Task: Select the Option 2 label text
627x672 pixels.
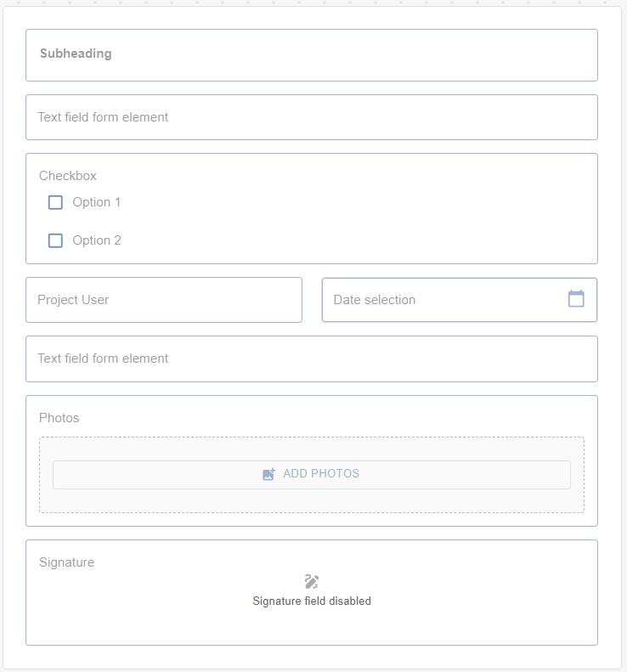Action: click(x=97, y=240)
